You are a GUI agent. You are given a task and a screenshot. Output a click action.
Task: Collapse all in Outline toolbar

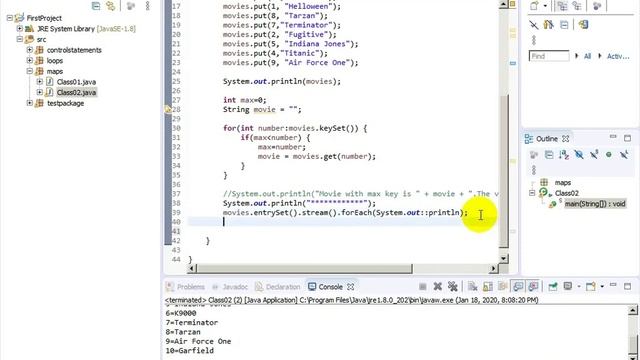[549, 155]
